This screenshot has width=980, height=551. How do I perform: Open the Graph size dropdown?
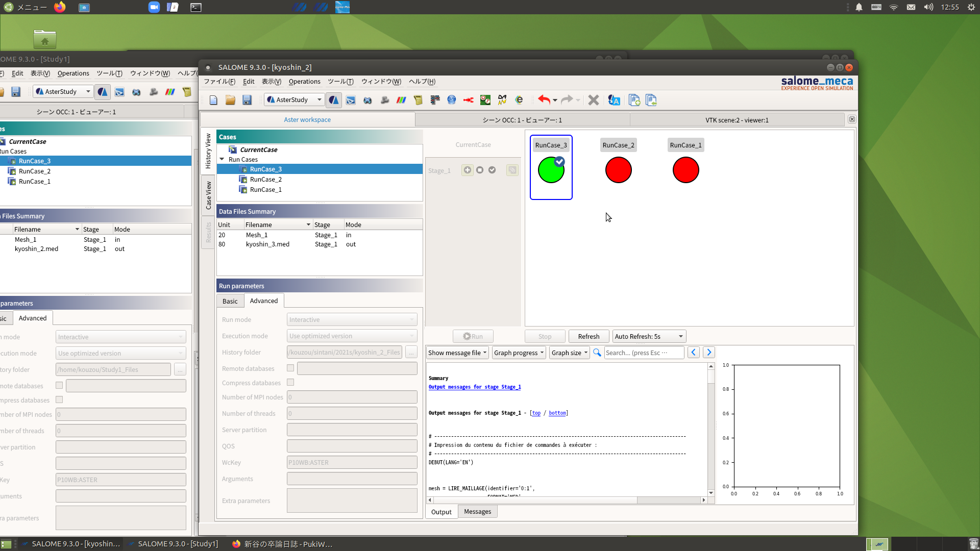coord(570,353)
